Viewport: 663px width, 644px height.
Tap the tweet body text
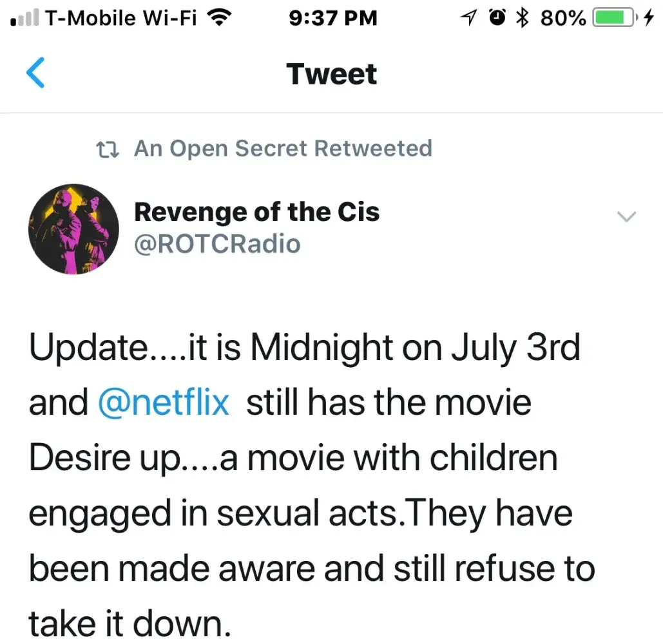point(309,486)
